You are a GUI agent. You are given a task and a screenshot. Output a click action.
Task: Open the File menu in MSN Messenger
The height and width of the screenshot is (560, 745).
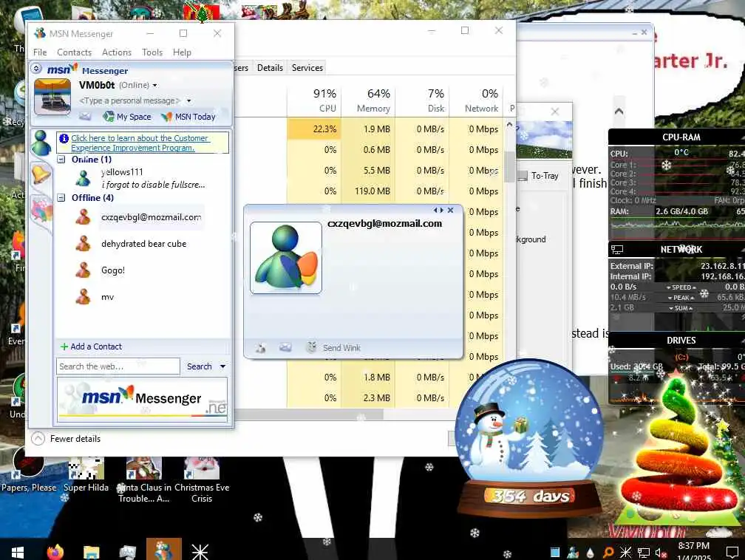[x=40, y=52]
